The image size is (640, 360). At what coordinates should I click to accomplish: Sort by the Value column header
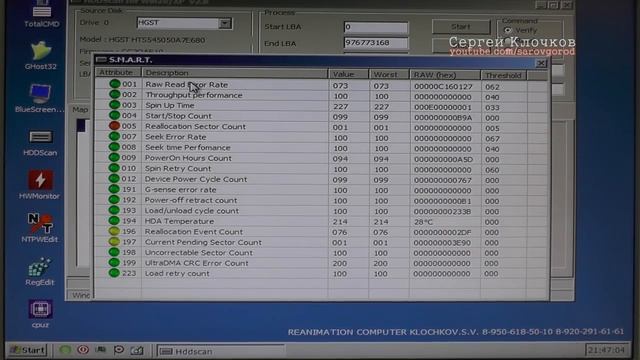348,74
